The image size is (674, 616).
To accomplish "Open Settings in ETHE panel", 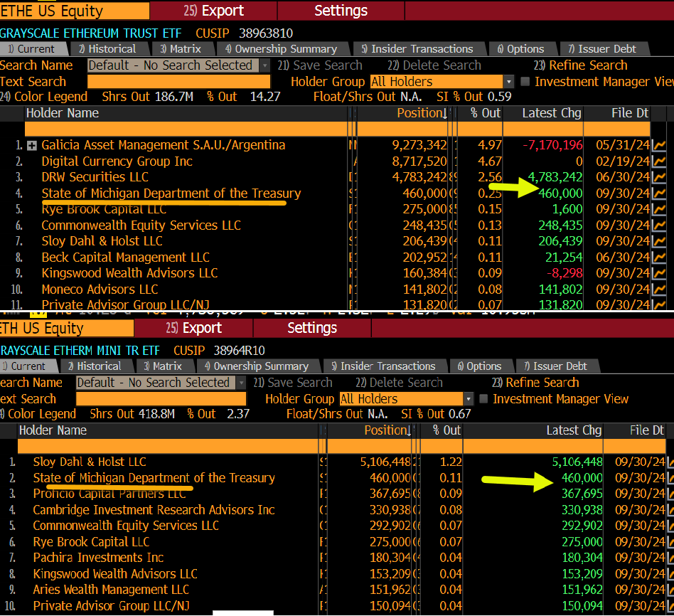I will click(x=341, y=11).
